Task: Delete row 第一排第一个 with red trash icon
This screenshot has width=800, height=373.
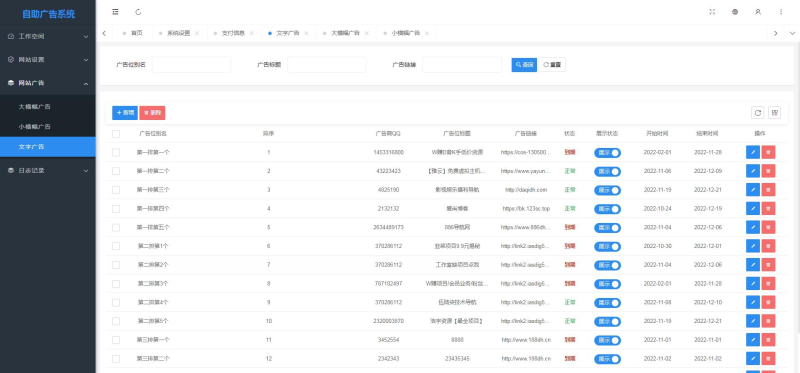Action: click(x=768, y=152)
